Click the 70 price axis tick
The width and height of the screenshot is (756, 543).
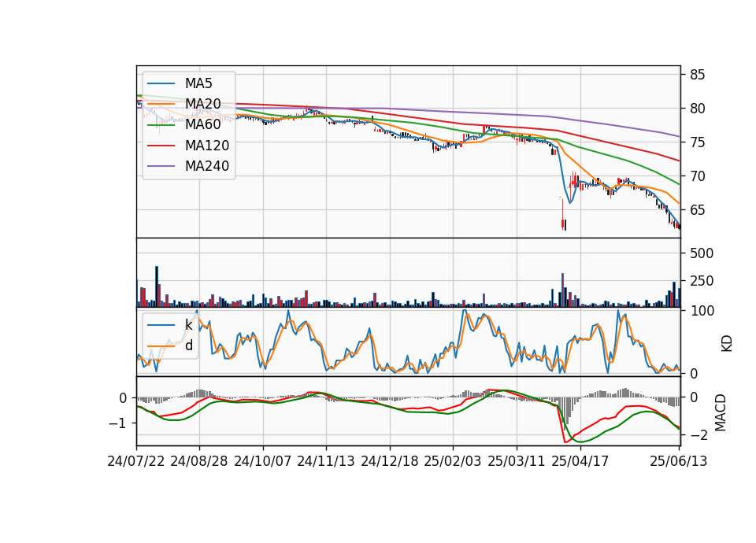(697, 176)
